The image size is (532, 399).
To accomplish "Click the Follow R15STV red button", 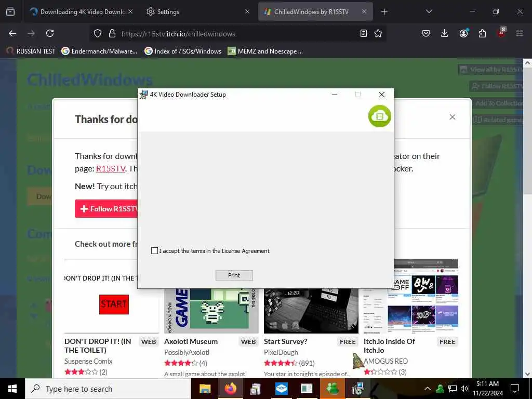I will (106, 209).
